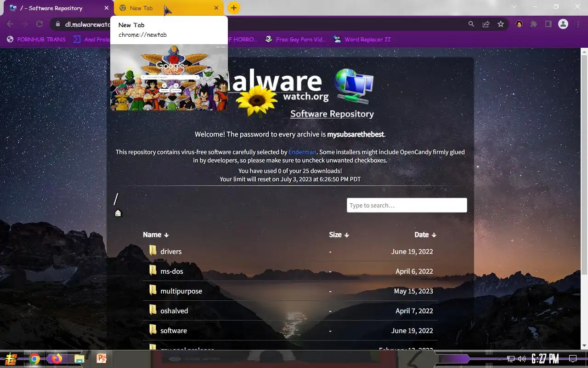
Task: Open the software folder
Action: pyautogui.click(x=174, y=331)
